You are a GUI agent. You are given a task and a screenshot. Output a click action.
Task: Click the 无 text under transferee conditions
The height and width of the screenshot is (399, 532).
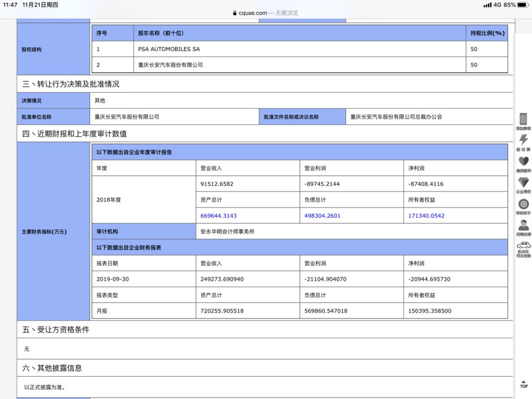coord(27,349)
